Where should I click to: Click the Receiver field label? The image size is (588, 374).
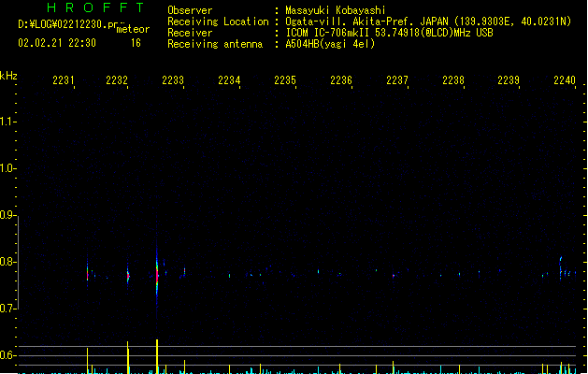tap(190, 33)
